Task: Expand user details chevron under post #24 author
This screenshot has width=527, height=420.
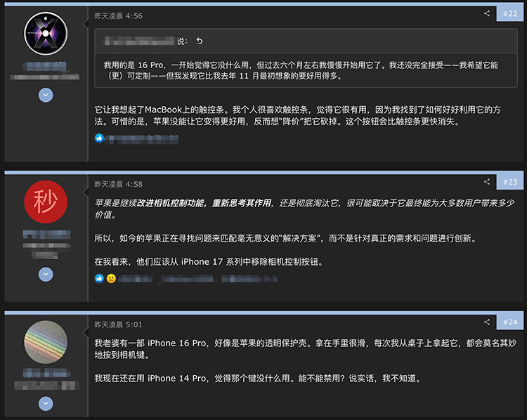Action: 46,404
